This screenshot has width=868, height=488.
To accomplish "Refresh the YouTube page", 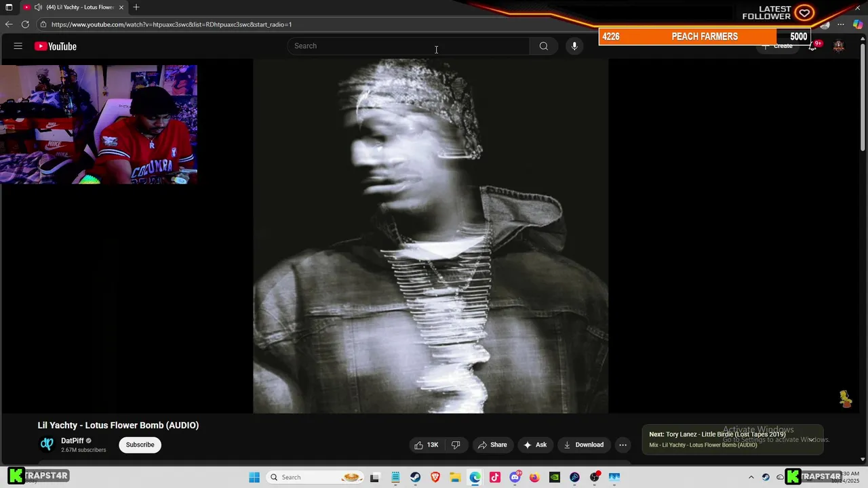I will pos(25,24).
